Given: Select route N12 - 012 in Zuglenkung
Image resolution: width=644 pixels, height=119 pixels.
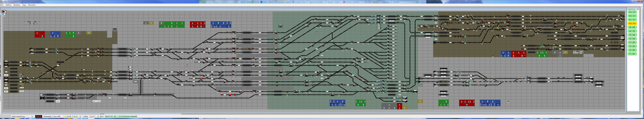Looking at the screenshot, I should [x=632, y=16].
